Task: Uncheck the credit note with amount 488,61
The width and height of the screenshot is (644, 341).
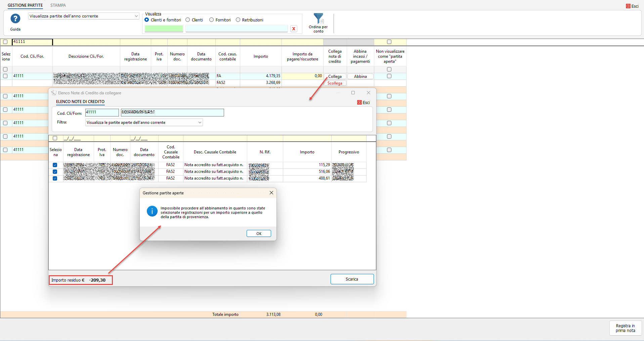Action: point(55,178)
